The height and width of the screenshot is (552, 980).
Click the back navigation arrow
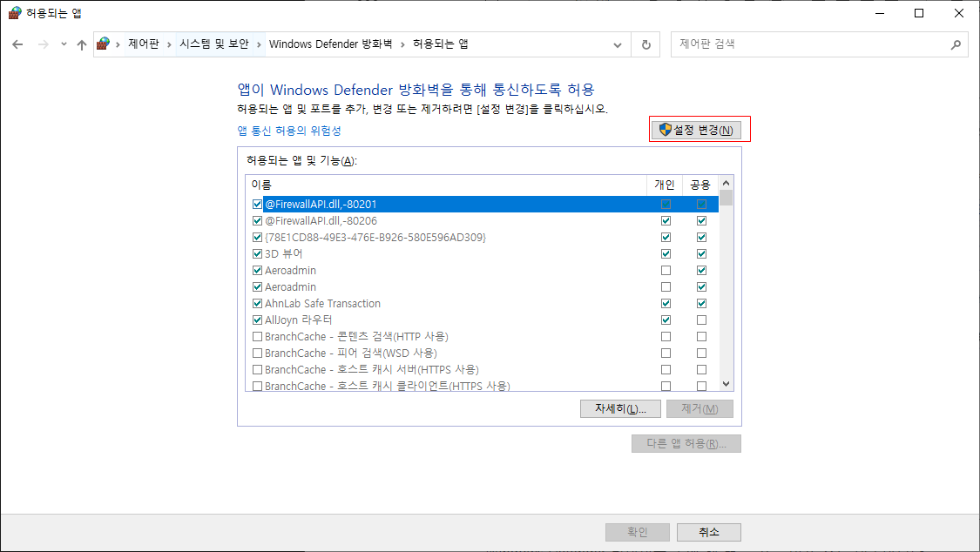pos(17,44)
